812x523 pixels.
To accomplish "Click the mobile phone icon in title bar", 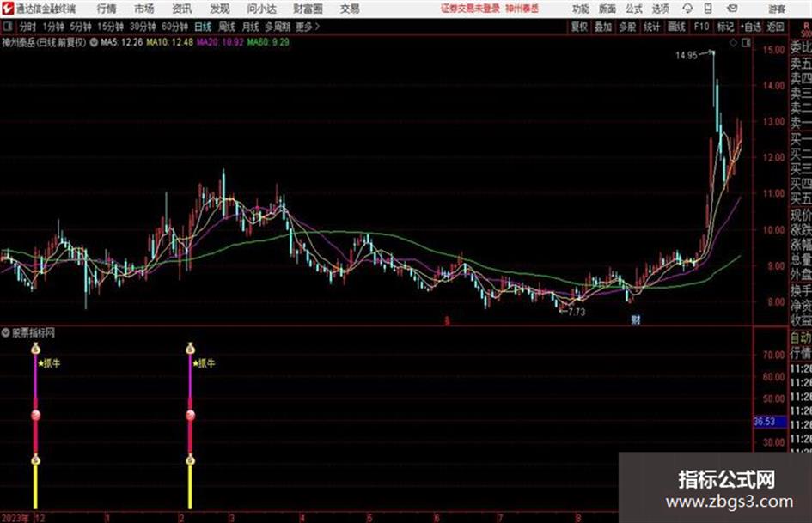I will coord(708,9).
